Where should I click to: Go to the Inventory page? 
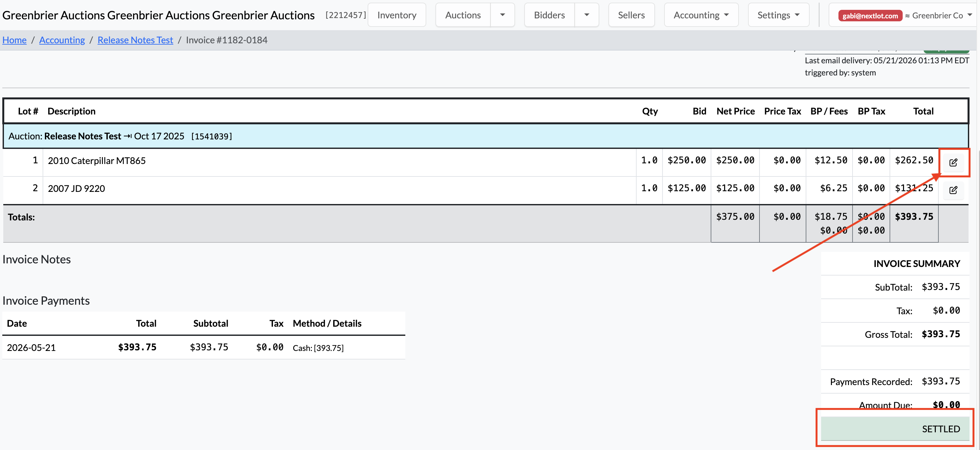tap(396, 15)
